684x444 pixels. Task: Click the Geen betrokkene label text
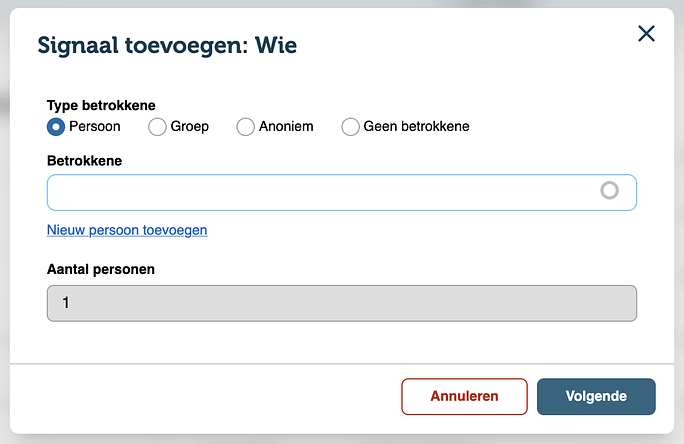click(416, 126)
